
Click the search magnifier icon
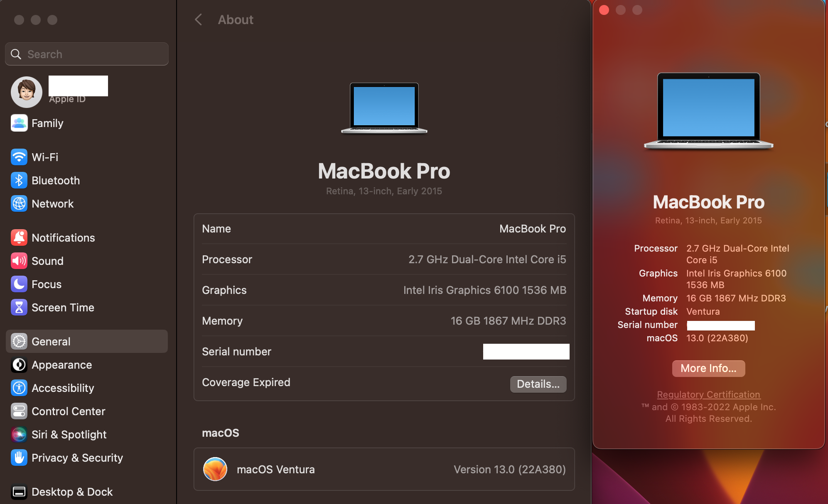[16, 54]
